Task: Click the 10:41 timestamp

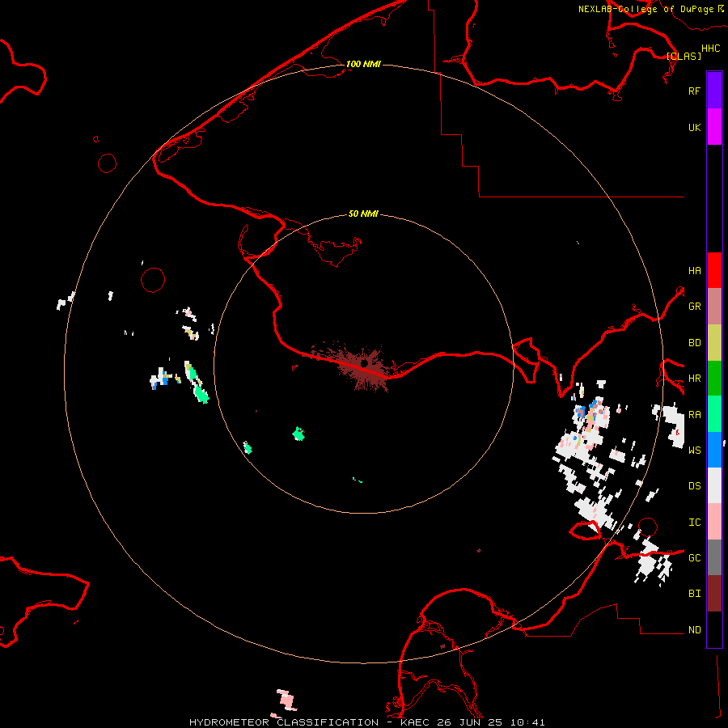Action: [527, 722]
